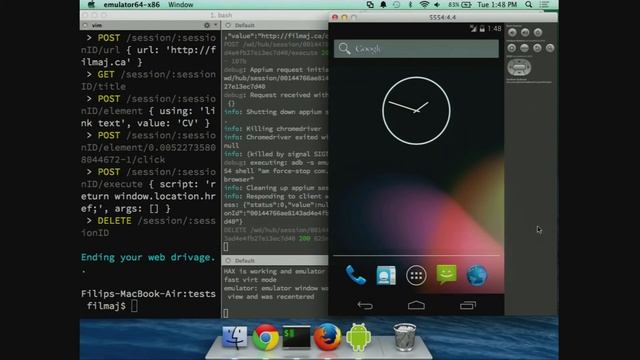Click the Filips-MacBook-Air:tests prompt line

point(148,294)
